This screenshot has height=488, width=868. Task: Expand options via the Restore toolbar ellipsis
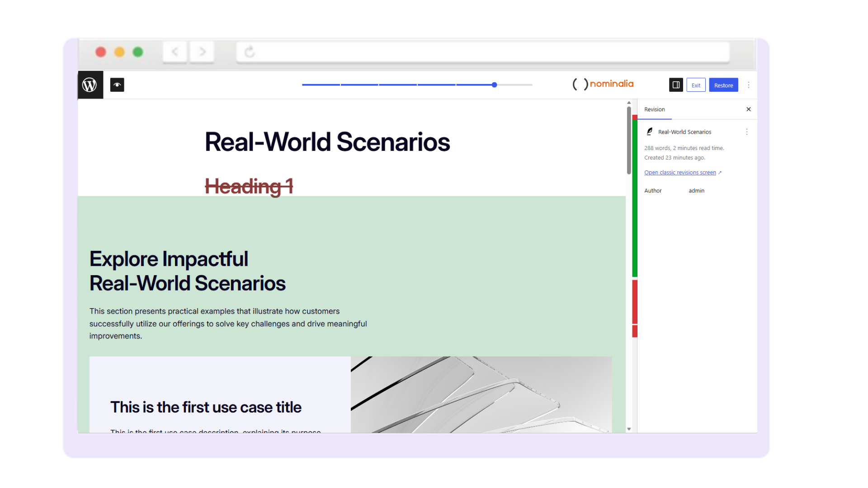[x=749, y=84]
